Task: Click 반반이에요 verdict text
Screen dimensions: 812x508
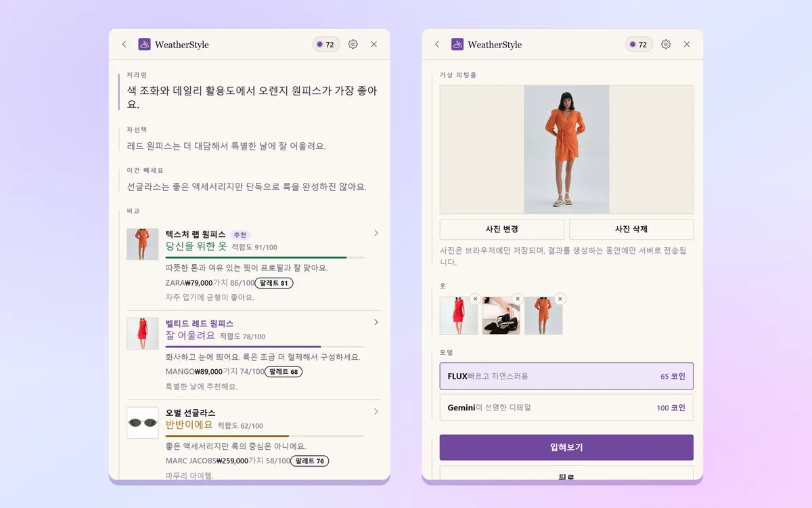Action: [189, 425]
